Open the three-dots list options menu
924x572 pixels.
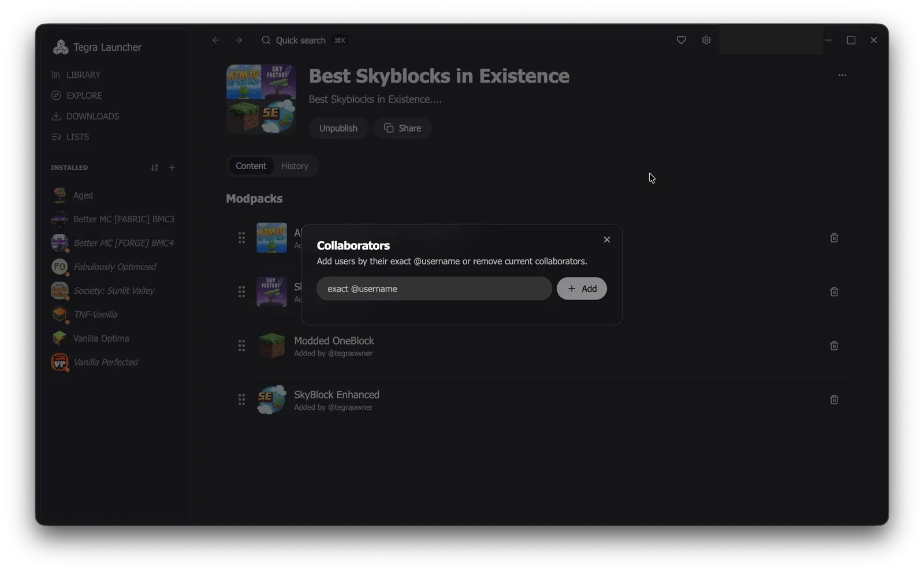click(842, 75)
